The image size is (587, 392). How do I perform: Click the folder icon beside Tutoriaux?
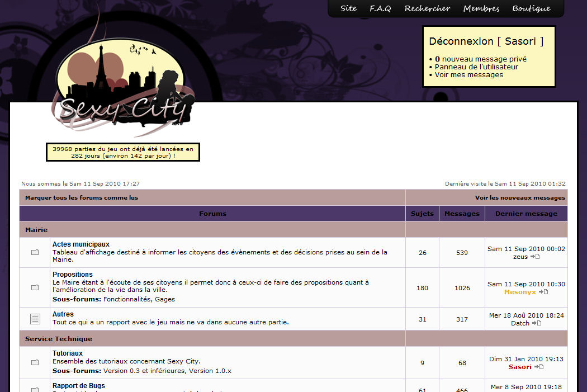(35, 362)
